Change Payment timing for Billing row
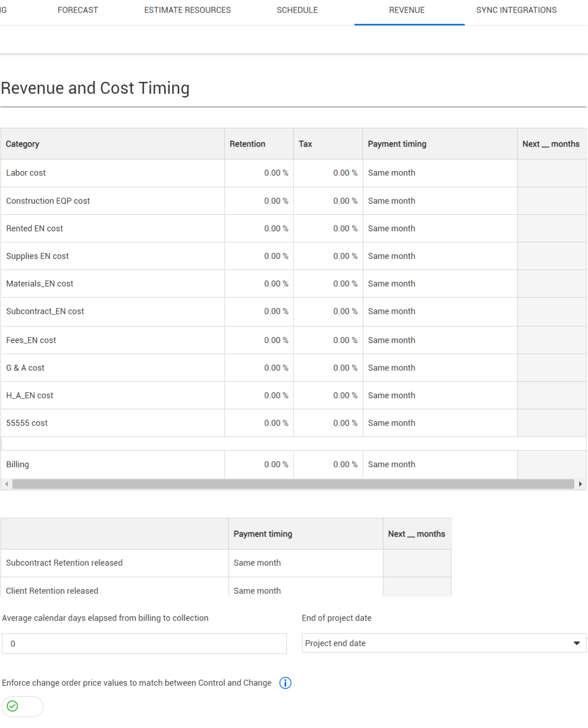588x728 pixels. point(439,465)
